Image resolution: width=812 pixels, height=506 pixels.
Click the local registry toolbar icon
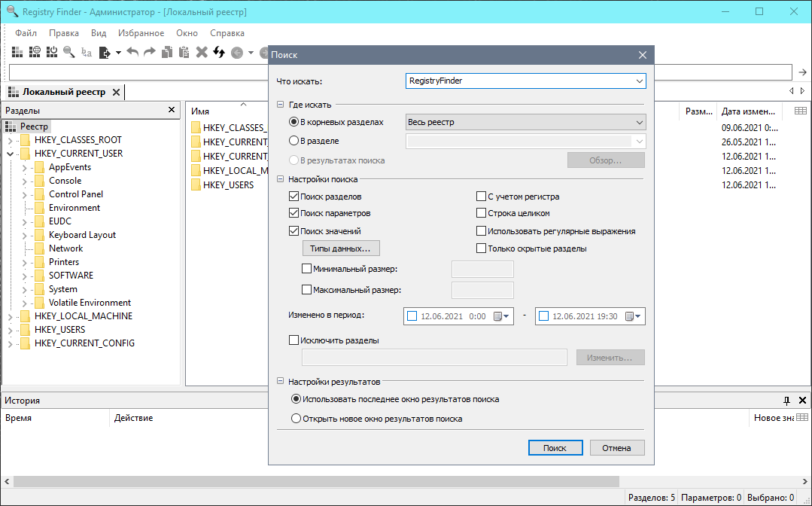[17, 52]
